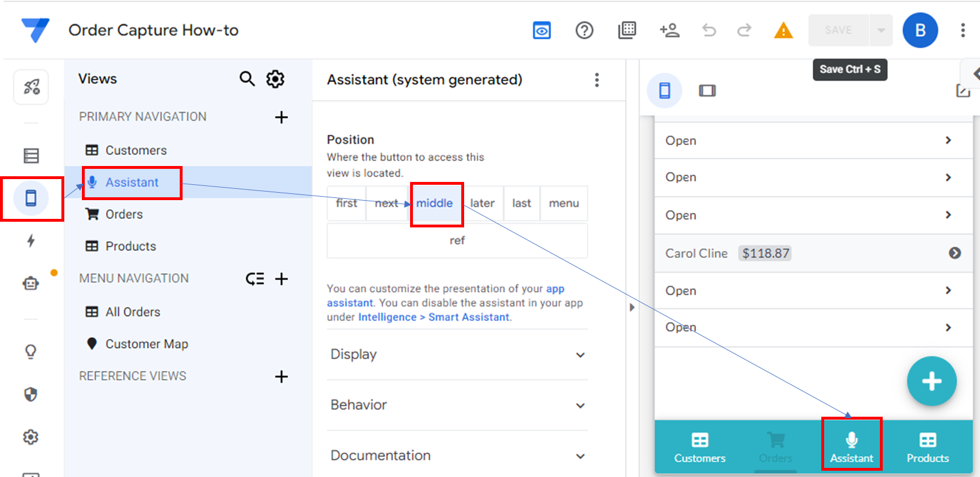Open the header more options kebab menu
The height and width of the screenshot is (477, 980).
click(x=962, y=30)
